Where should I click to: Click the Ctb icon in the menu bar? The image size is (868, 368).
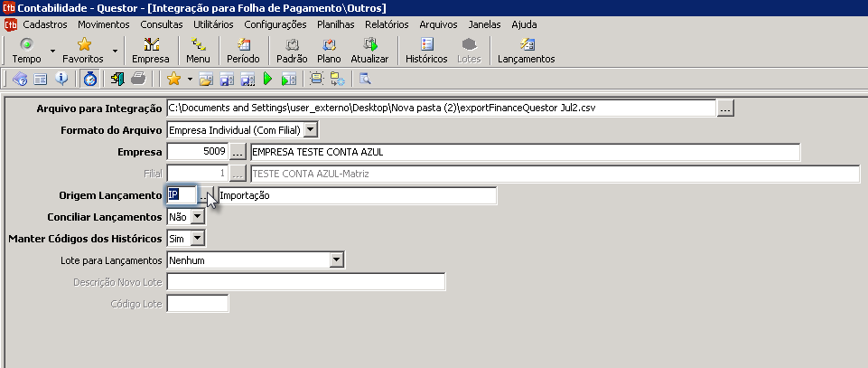click(11, 24)
